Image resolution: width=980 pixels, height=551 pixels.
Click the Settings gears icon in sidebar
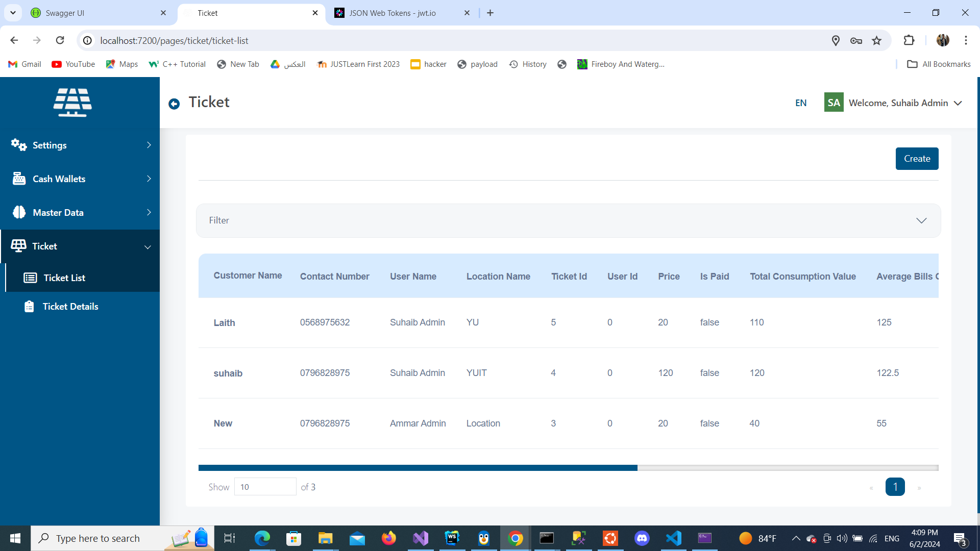pos(19,145)
